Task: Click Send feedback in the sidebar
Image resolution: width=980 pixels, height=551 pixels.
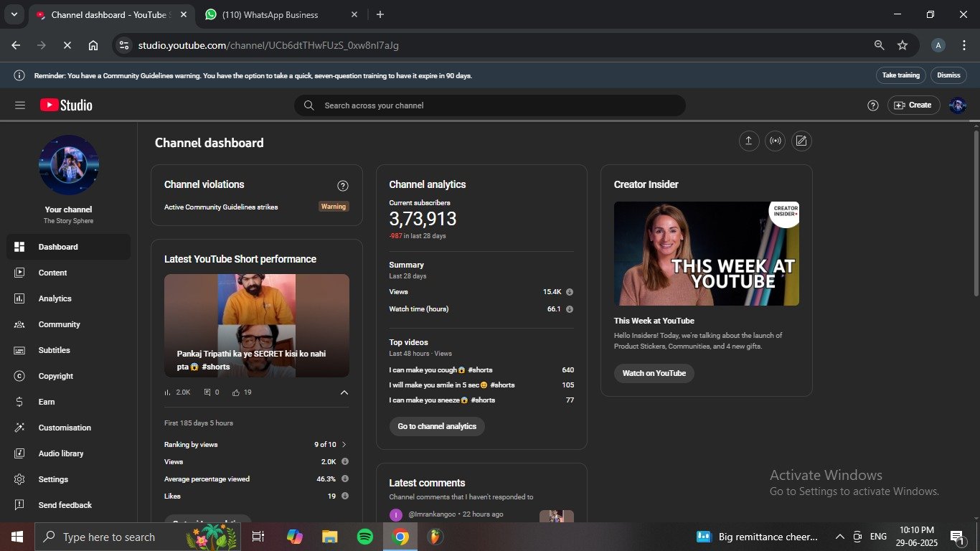Action: 69,505
